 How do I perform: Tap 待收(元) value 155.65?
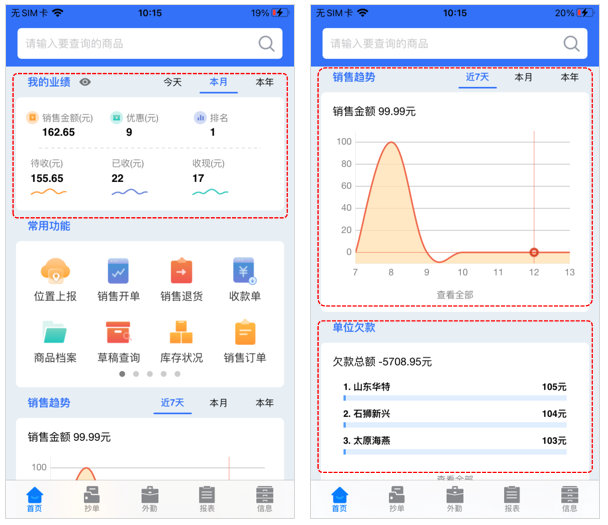47,178
